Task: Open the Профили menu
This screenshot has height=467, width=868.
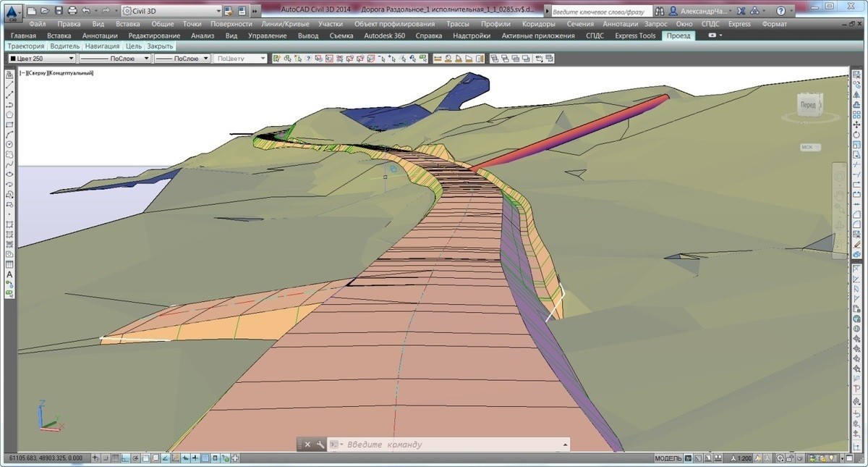Action: [x=495, y=24]
